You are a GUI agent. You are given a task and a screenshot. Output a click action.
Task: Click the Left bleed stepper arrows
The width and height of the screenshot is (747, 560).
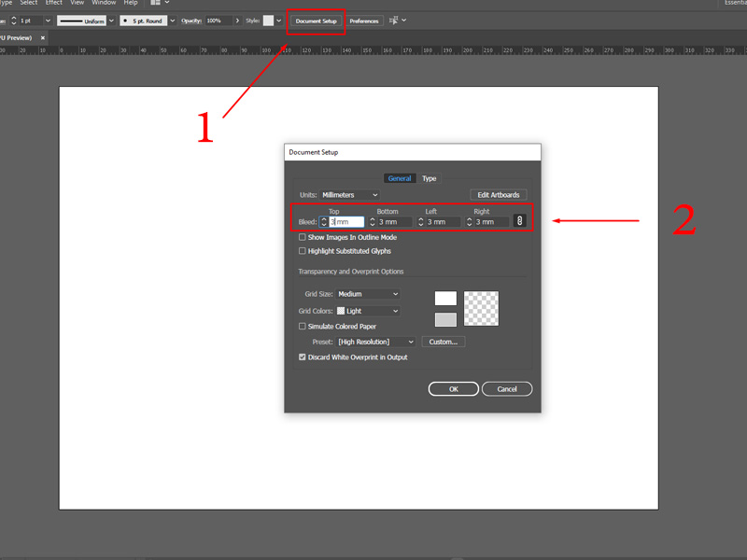coord(421,222)
